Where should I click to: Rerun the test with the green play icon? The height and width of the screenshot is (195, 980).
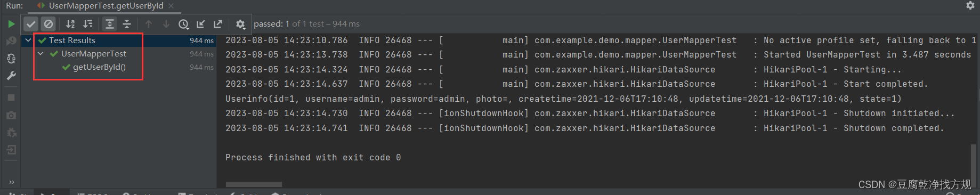[11, 24]
